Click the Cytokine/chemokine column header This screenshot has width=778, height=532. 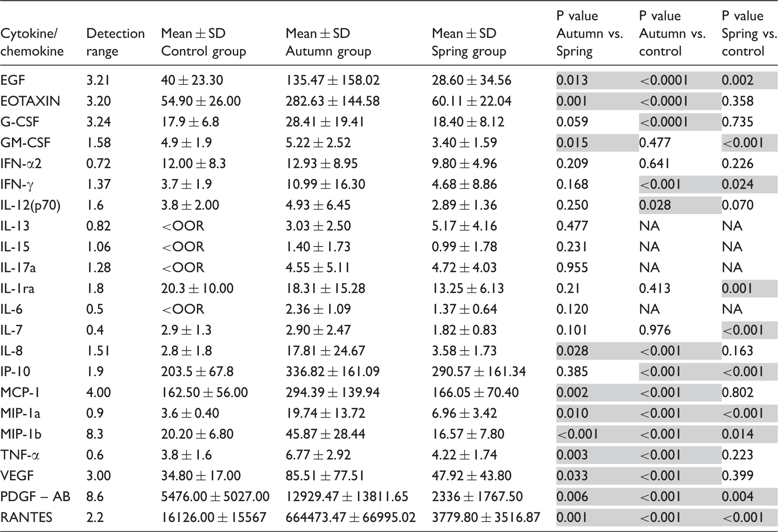click(32, 42)
